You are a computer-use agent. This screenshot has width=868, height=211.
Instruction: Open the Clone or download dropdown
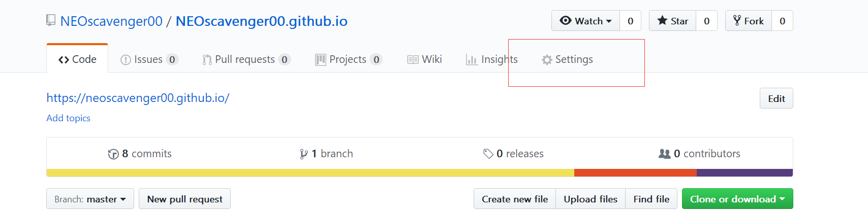737,199
